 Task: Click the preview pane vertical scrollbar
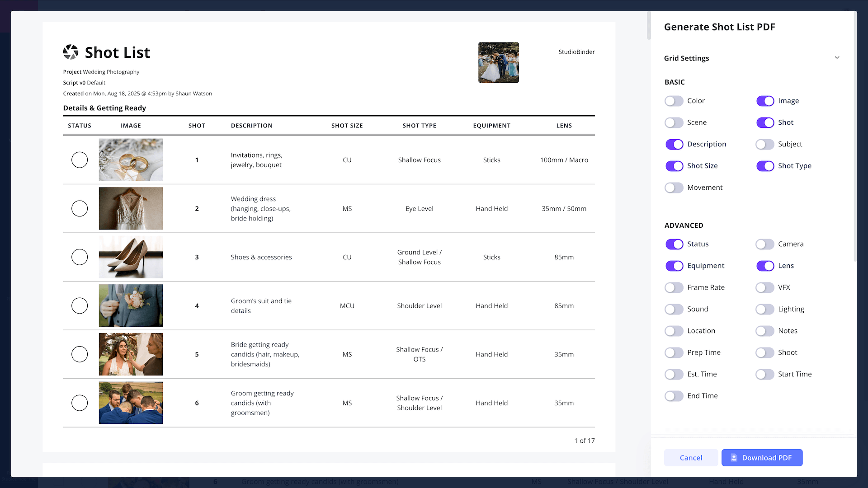point(649,26)
